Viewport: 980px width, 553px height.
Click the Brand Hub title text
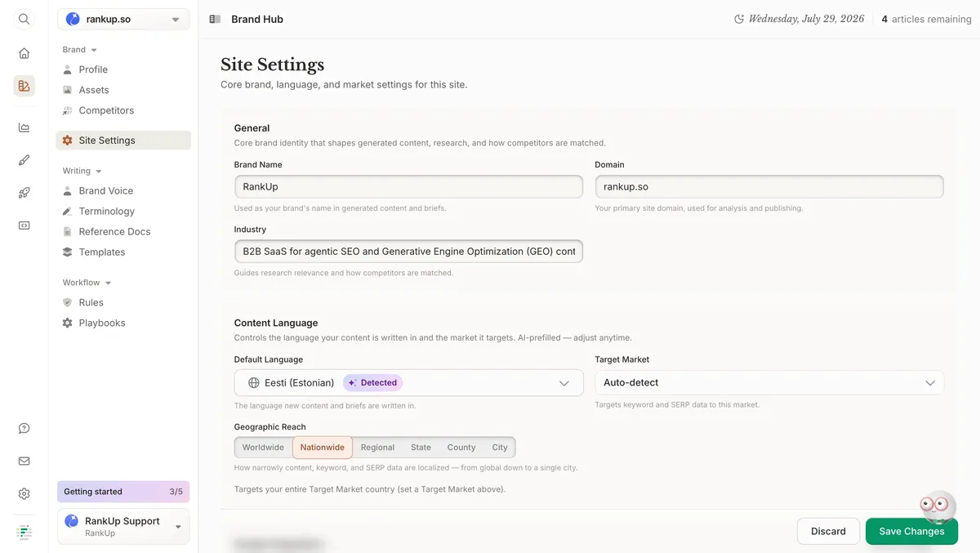tap(257, 19)
